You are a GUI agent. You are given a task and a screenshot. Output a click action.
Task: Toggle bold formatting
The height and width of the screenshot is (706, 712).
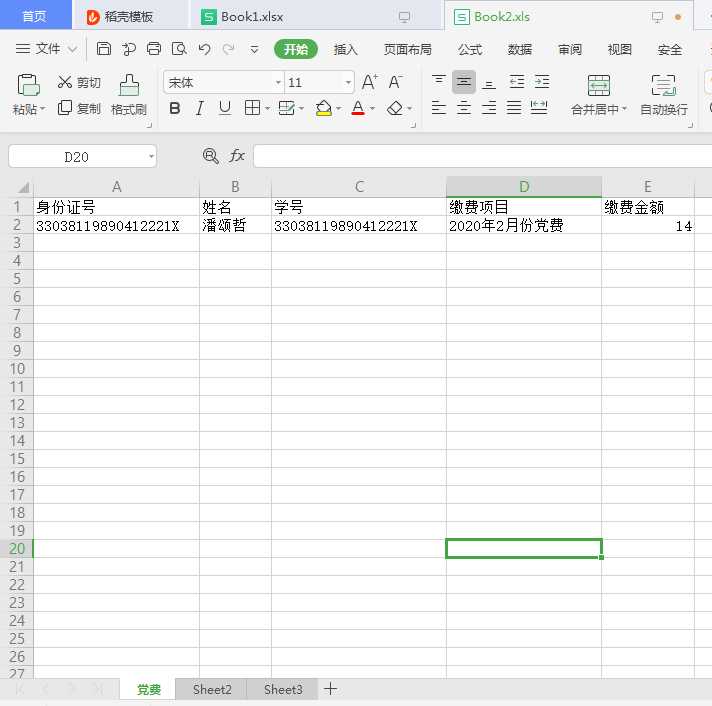[174, 109]
